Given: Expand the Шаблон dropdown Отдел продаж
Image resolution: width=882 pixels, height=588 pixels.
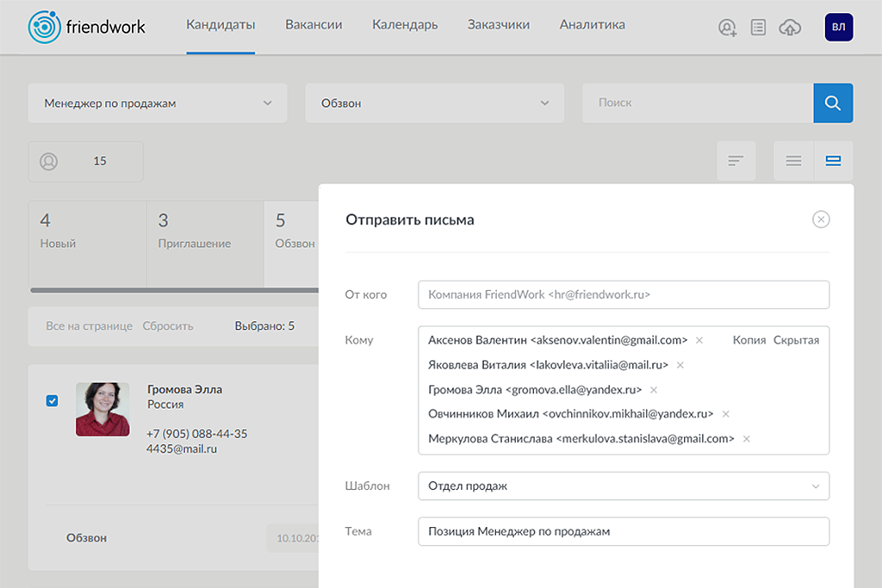Looking at the screenshot, I should 623,486.
